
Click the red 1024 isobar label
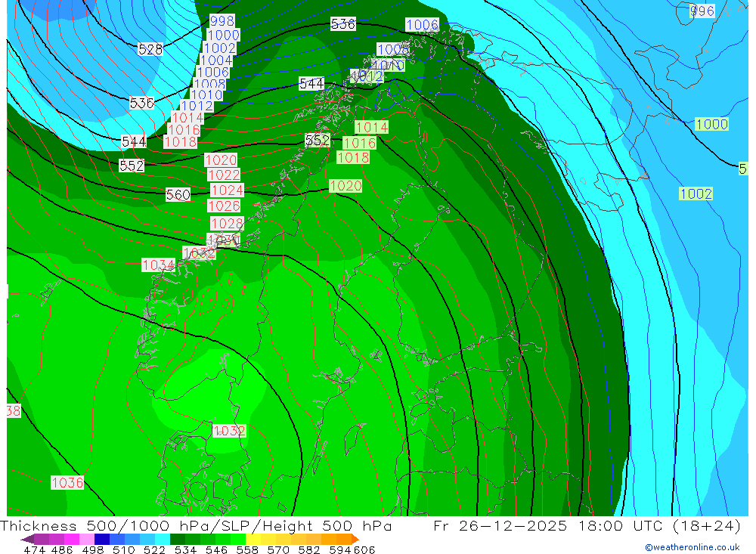pos(227,190)
